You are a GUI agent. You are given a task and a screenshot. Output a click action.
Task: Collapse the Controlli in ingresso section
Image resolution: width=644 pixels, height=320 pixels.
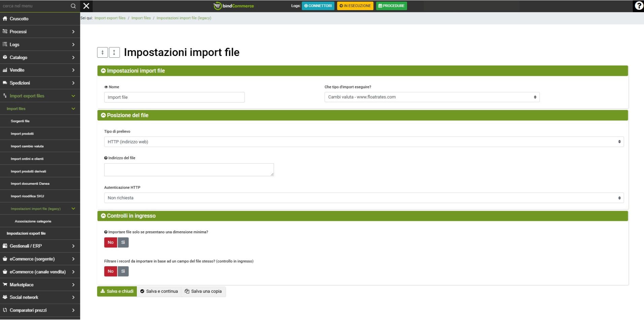(x=103, y=216)
